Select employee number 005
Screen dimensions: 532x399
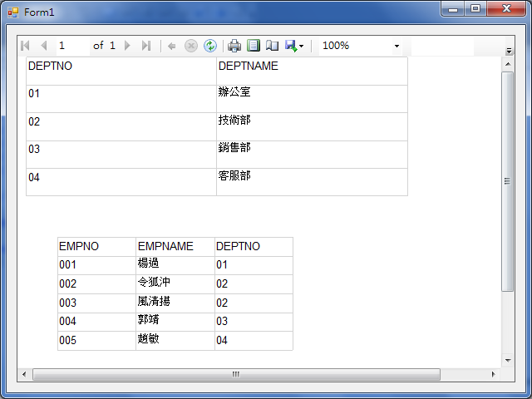point(96,341)
